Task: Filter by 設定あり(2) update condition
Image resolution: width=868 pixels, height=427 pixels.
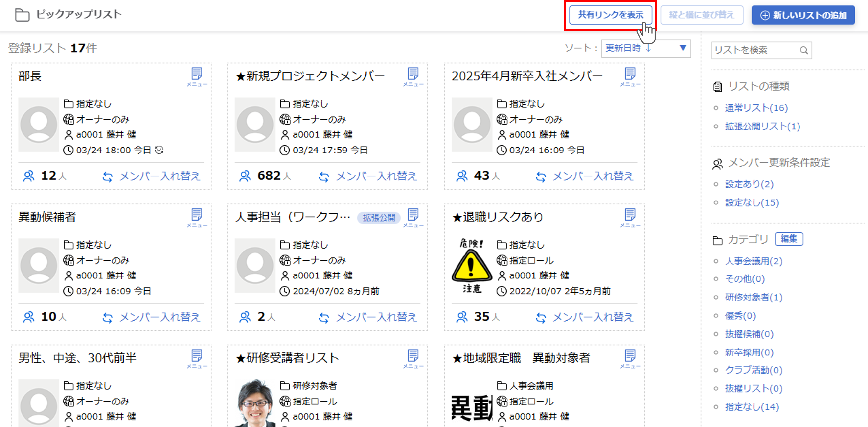Action: point(749,184)
